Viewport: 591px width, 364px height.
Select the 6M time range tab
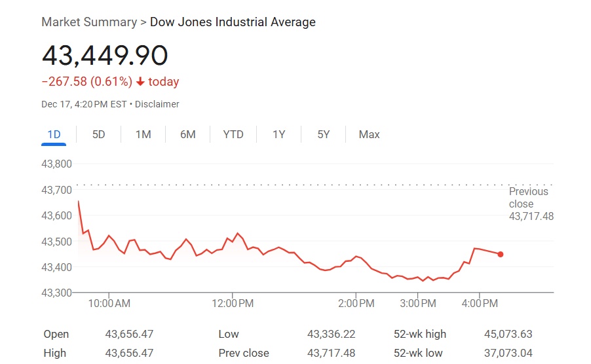[x=188, y=134]
